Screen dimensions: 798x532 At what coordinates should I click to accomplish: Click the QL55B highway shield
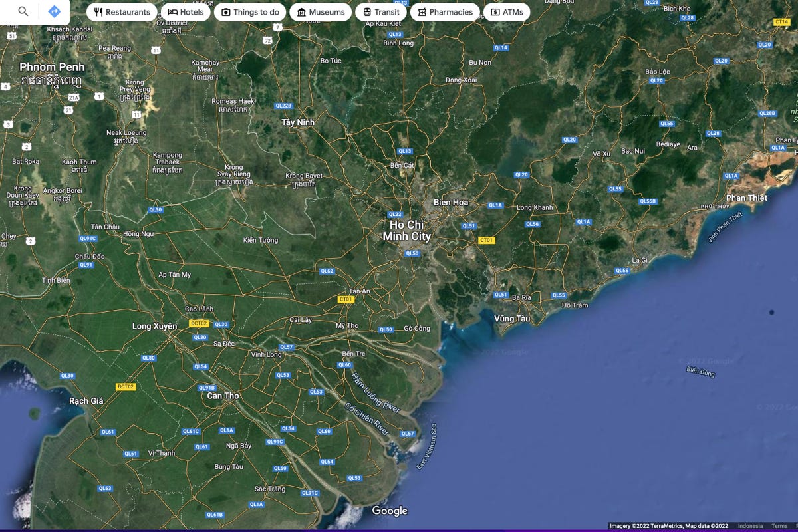point(648,201)
